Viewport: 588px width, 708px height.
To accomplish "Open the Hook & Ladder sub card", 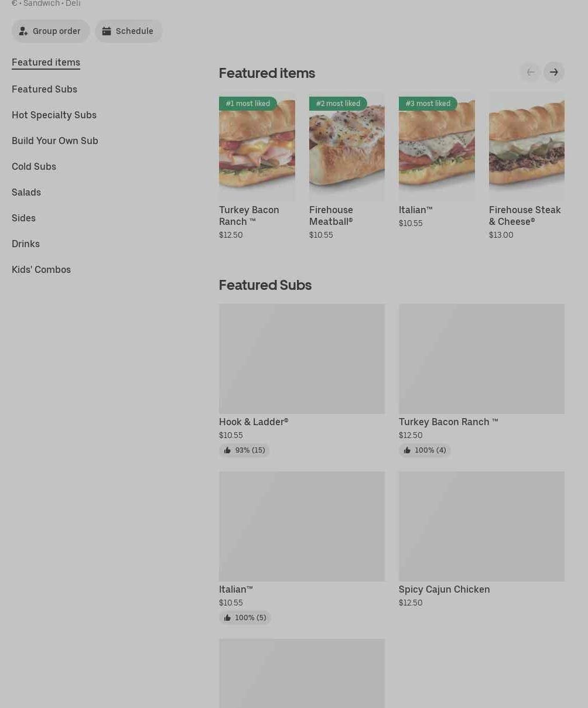I will tap(302, 380).
